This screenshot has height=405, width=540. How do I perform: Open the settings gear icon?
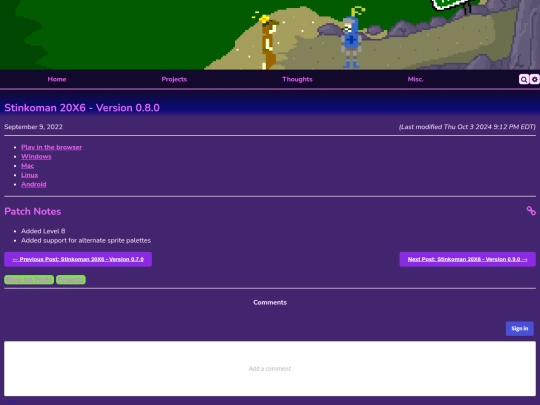coord(534,80)
